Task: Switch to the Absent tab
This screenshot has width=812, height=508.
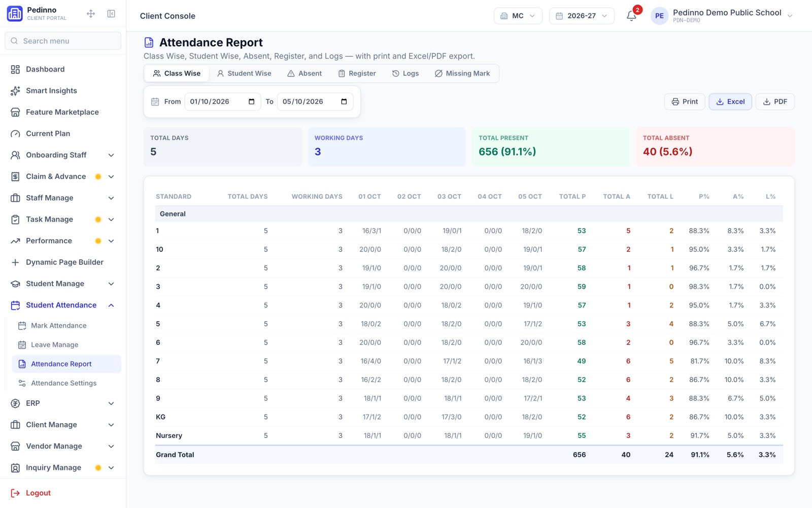Action: [304, 73]
